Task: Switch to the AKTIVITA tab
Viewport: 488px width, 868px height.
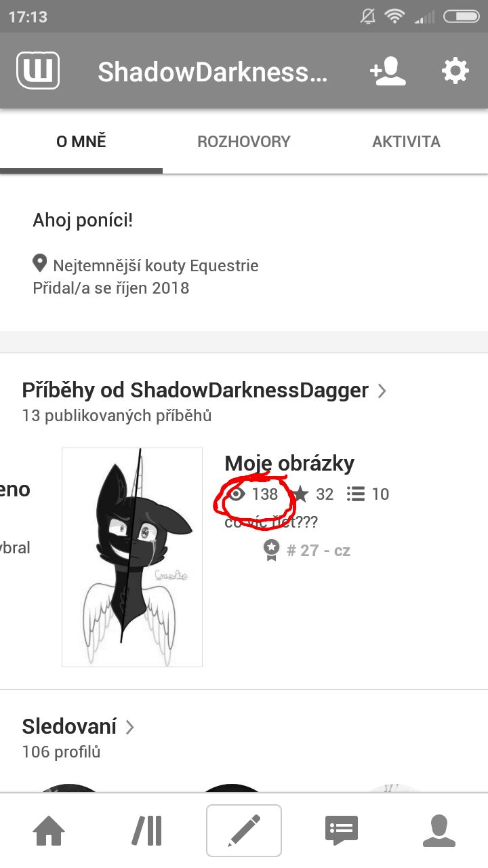Action: click(x=407, y=142)
